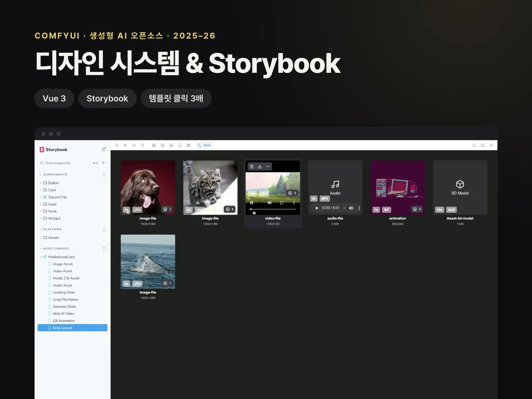
Task: Click the viewport size toolbar icon
Action: coord(171,145)
